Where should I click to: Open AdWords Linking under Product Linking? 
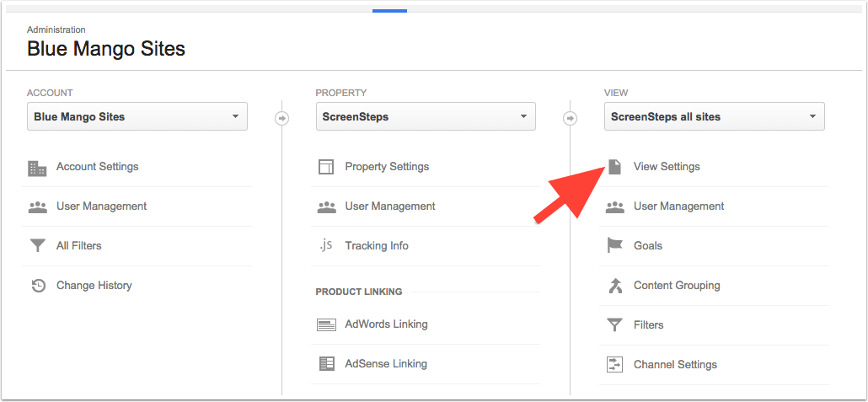point(386,324)
